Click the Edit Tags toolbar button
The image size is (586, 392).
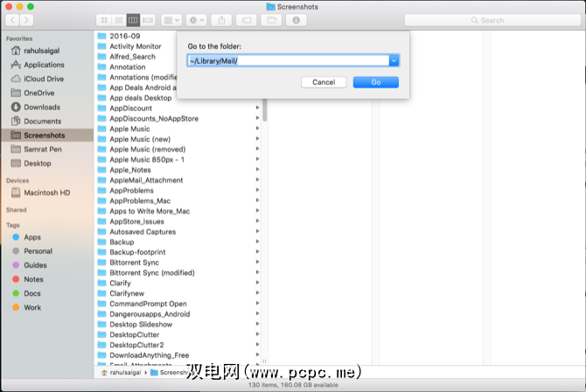(247, 20)
